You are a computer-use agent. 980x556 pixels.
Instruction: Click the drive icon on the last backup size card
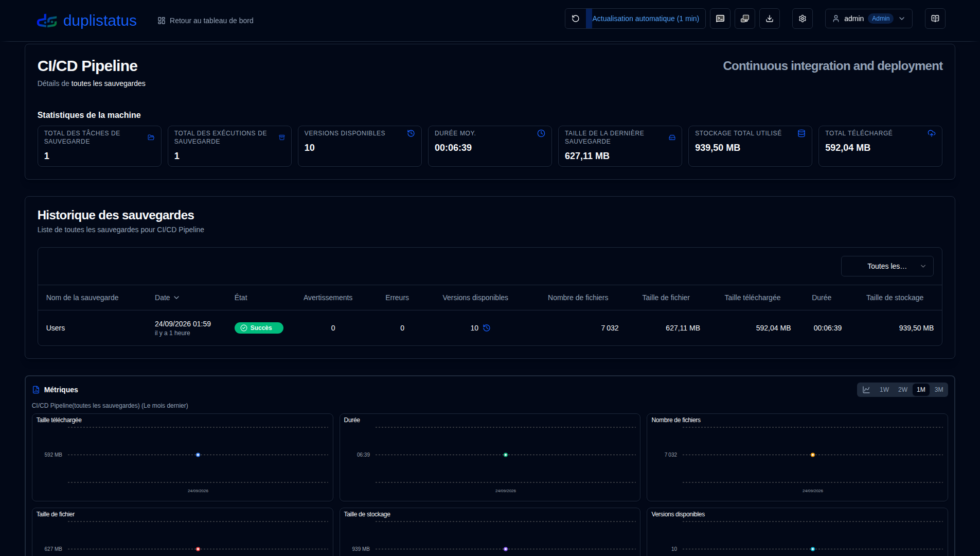click(x=672, y=137)
